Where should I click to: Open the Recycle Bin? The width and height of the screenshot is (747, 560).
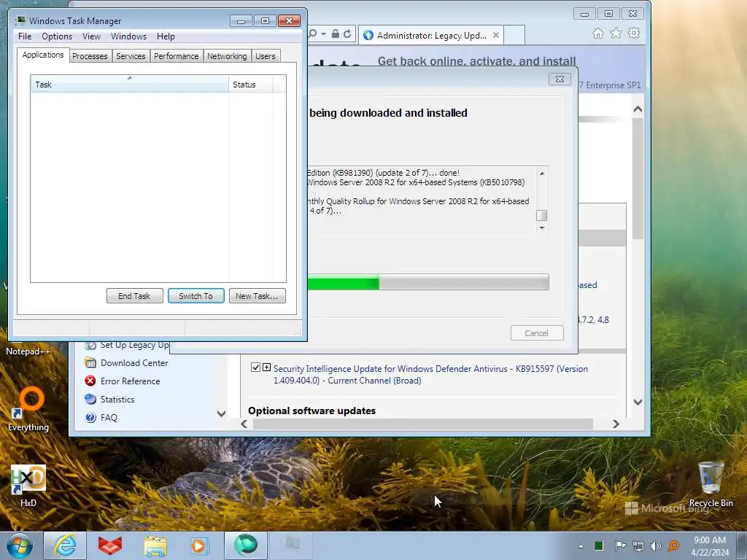pyautogui.click(x=711, y=484)
